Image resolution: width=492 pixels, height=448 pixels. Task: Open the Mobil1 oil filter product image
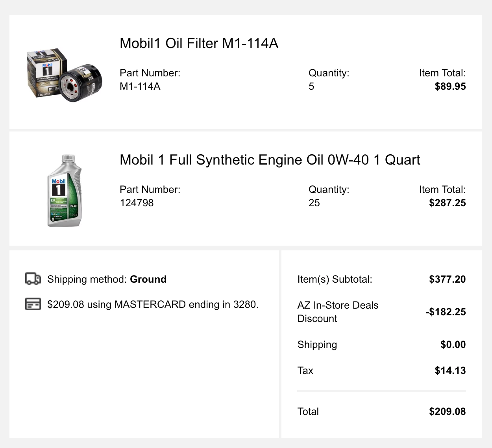(x=65, y=76)
